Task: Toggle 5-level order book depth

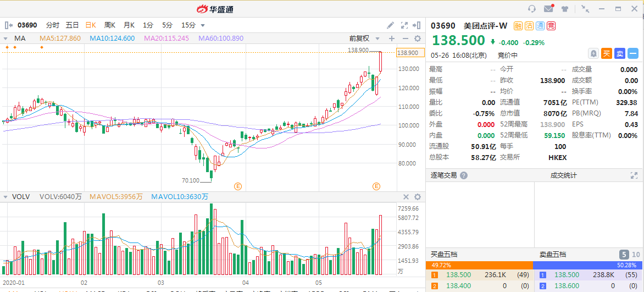Action: (624, 255)
